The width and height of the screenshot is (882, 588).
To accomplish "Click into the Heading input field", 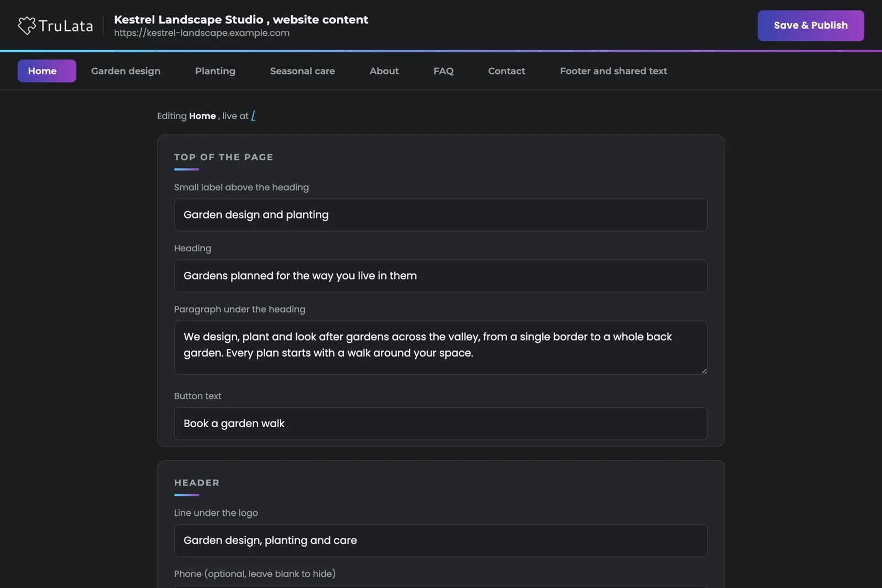I will click(x=440, y=276).
